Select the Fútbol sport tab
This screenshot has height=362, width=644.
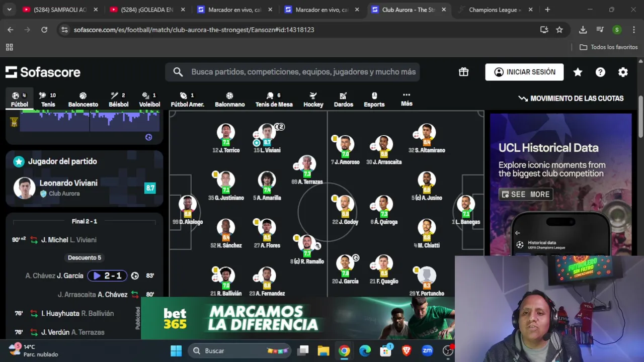point(20,100)
